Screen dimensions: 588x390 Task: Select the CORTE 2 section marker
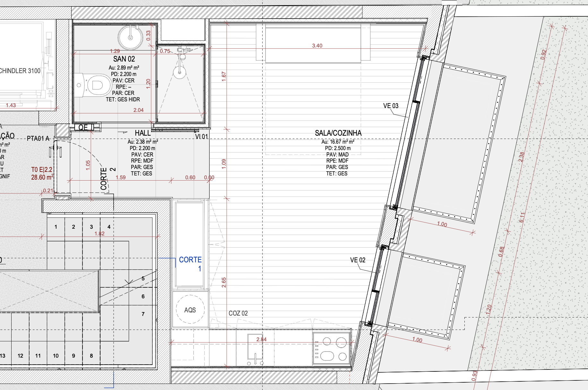(108, 178)
